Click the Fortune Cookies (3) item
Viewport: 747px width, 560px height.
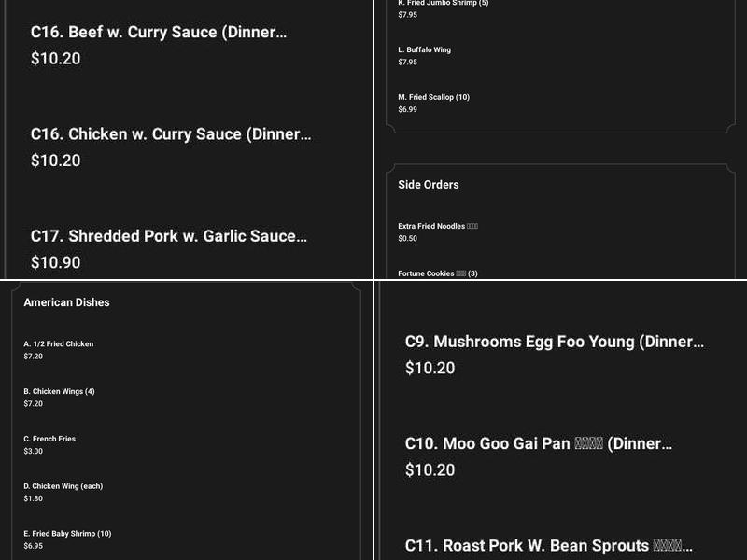point(439,274)
